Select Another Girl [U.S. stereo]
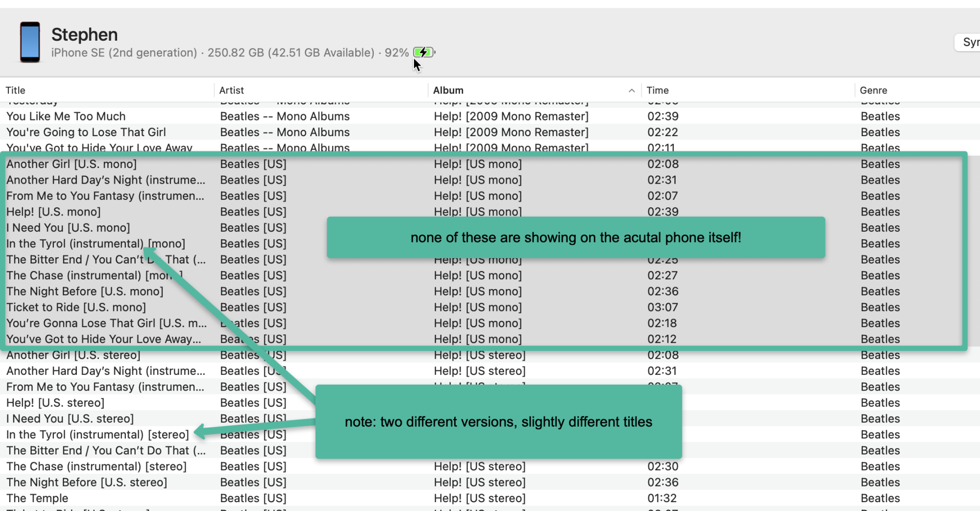 click(73, 355)
